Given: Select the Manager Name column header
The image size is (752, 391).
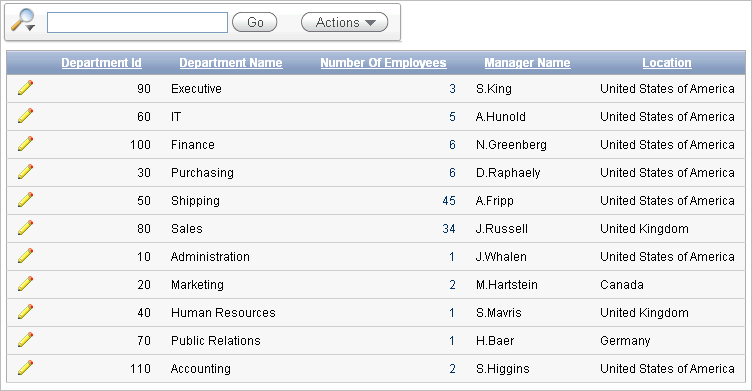Looking at the screenshot, I should tap(527, 63).
